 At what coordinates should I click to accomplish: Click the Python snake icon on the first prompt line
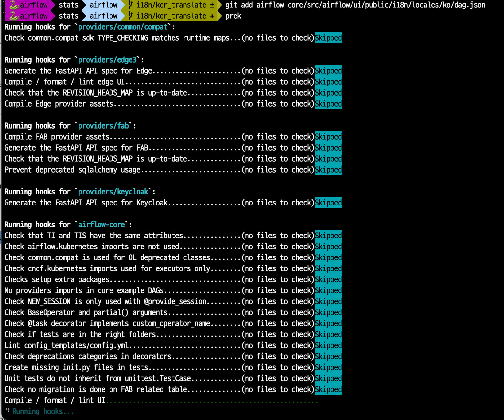click(x=14, y=5)
